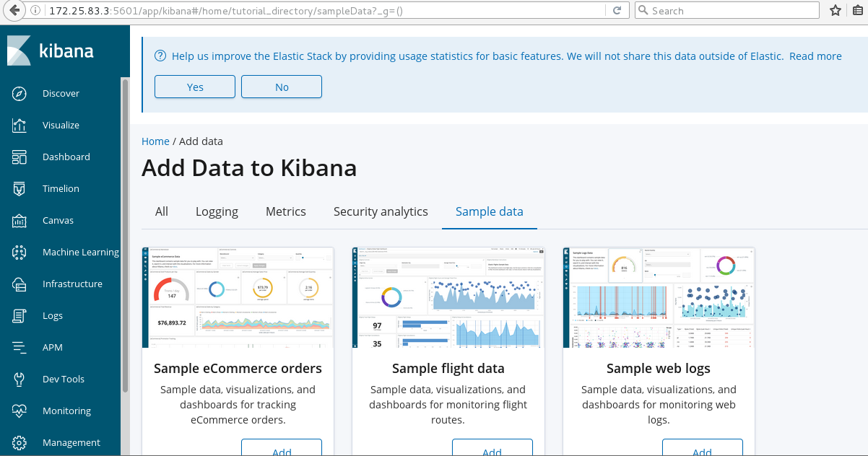The image size is (868, 456).
Task: Click the sidebar vertical scrollbar
Action: coord(125,235)
